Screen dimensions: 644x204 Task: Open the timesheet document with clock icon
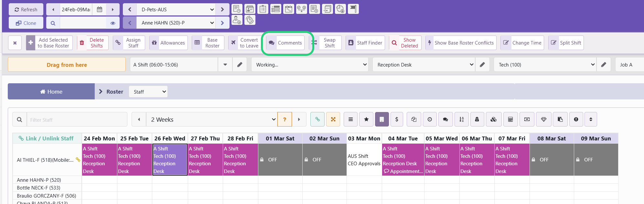[237, 9]
